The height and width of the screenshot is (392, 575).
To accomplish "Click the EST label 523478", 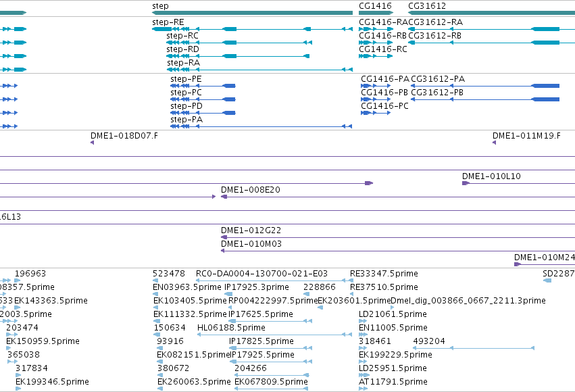I will (169, 274).
